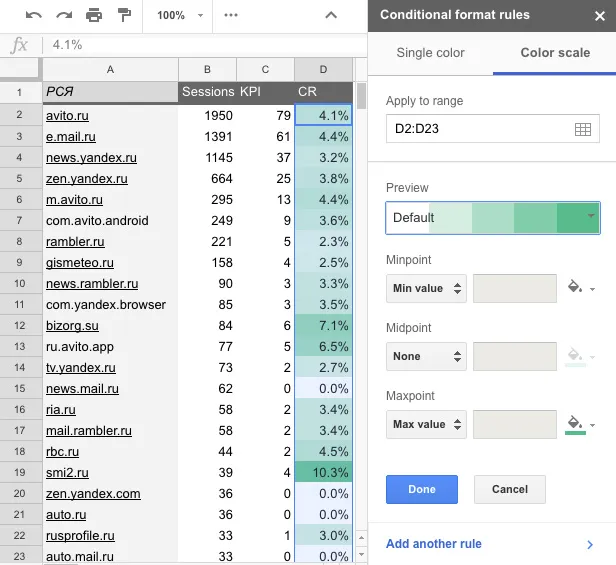Select column D header
The height and width of the screenshot is (565, 616).
coord(323,70)
